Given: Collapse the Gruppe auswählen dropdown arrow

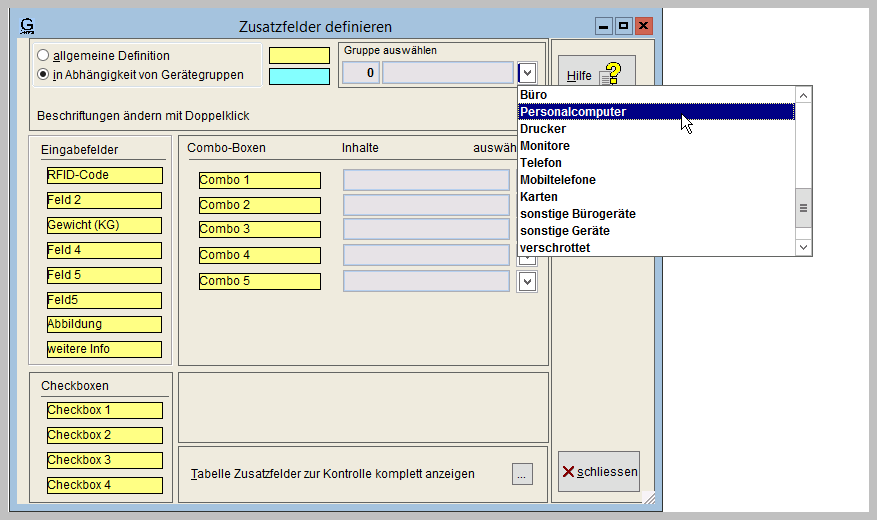Looking at the screenshot, I should 527,72.
